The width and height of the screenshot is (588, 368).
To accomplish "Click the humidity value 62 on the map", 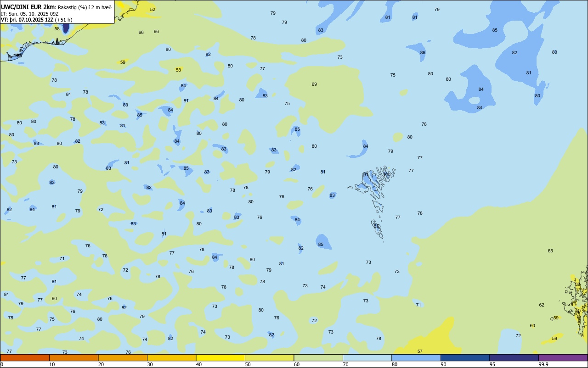I will point(542,305).
